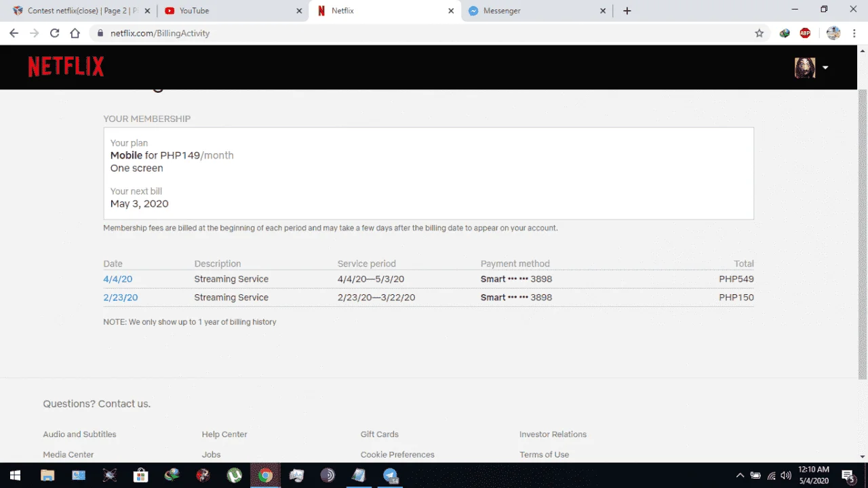Screen dimensions: 868x488
Task: Open File Explorer from the taskbar
Action: click(x=47, y=475)
